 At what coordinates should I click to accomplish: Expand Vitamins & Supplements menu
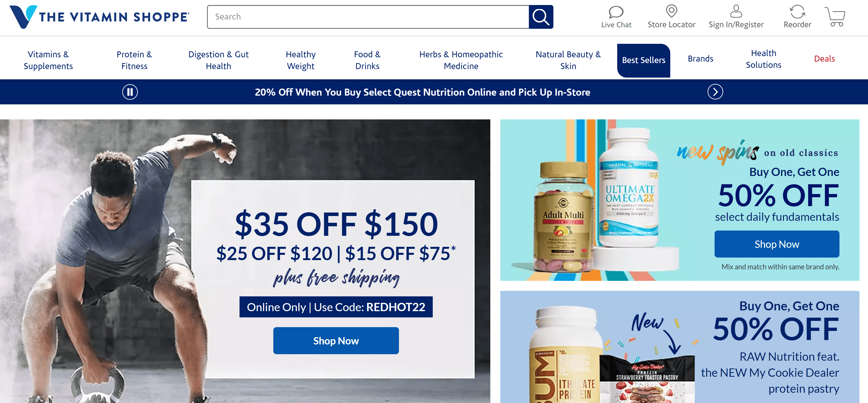click(x=48, y=60)
